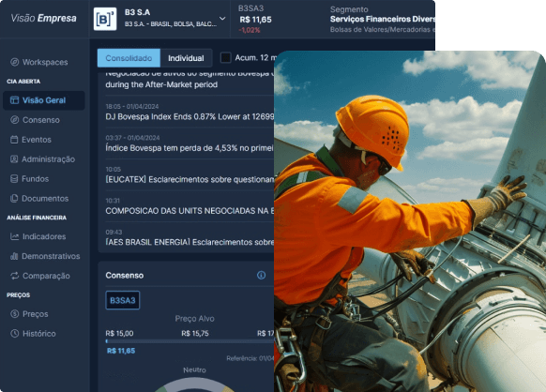Open the [AES BRASIL ENERGIA] news item
The image size is (546, 392).
coord(190,237)
